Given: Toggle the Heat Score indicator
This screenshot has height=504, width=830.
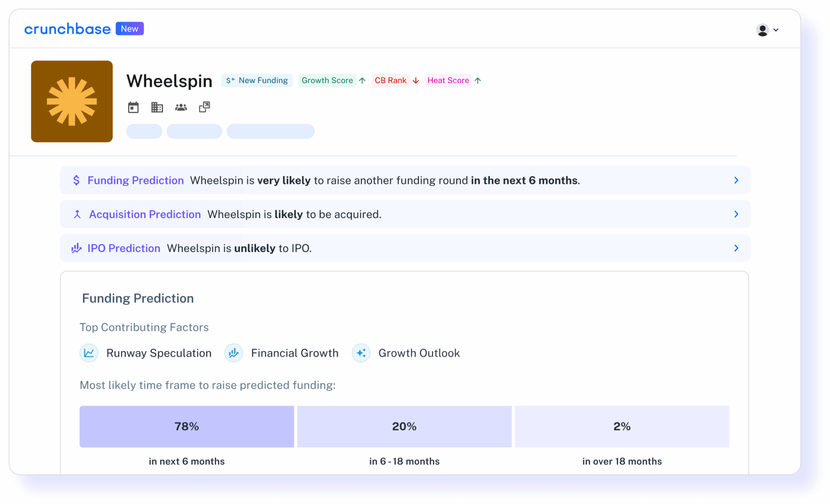Looking at the screenshot, I should pyautogui.click(x=448, y=80).
